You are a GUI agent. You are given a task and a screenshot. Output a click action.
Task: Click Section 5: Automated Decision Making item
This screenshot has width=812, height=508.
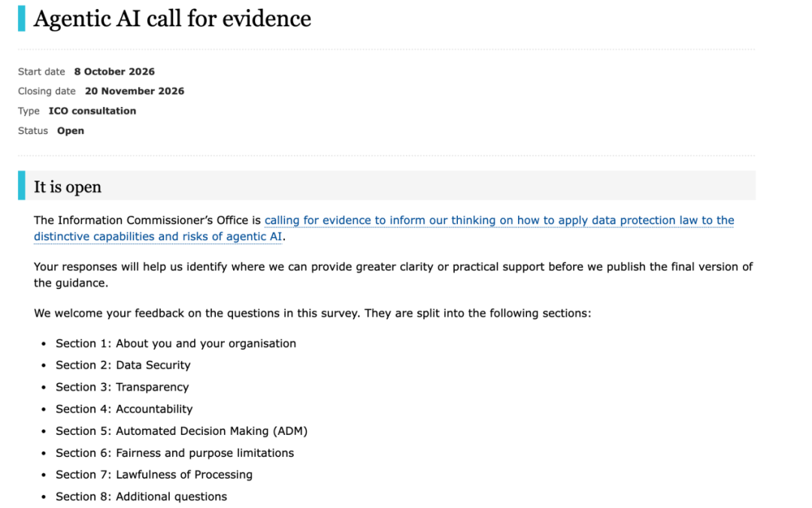[x=181, y=431]
